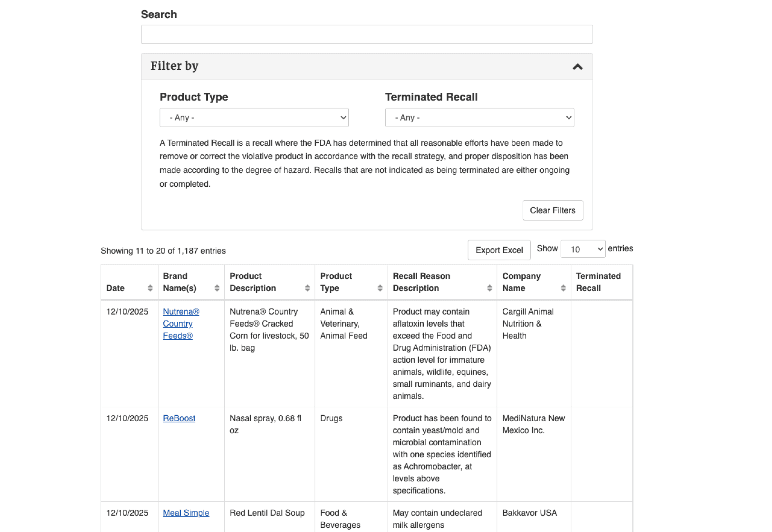Focus the Search text field

coord(366,34)
